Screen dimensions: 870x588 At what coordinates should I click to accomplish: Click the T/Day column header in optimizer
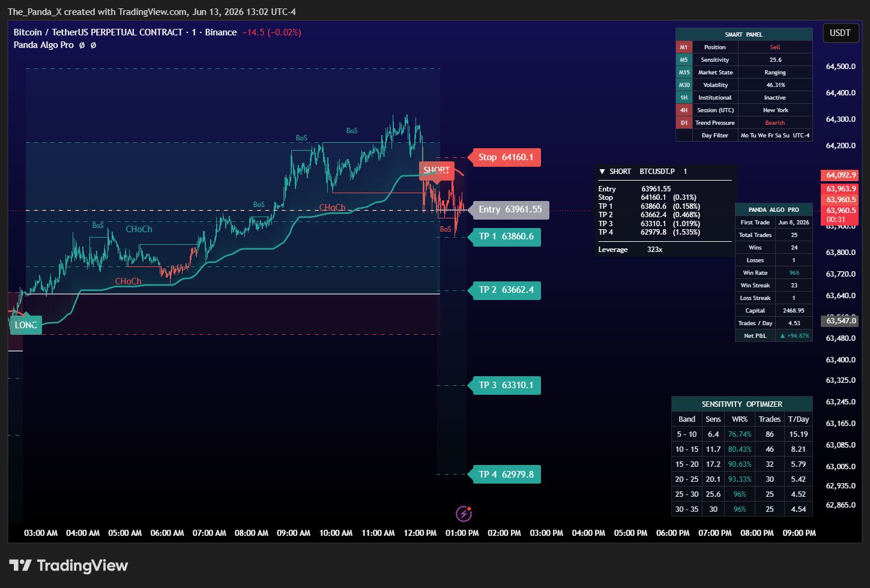pyautogui.click(x=799, y=419)
